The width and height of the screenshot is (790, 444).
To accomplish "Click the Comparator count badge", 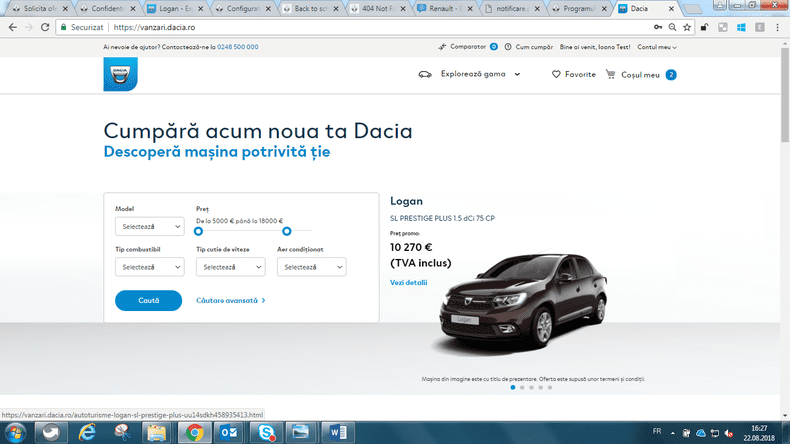I will [x=494, y=47].
